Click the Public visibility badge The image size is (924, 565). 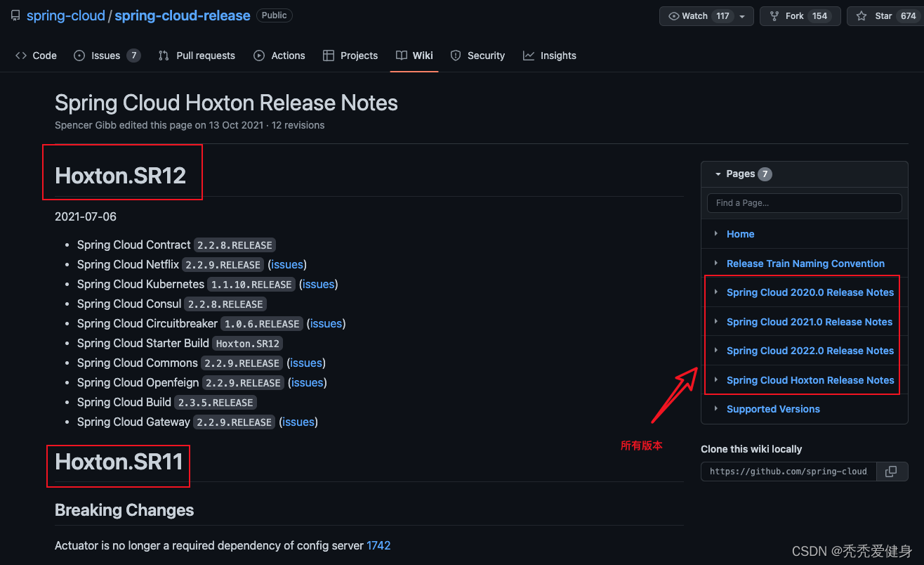(275, 15)
